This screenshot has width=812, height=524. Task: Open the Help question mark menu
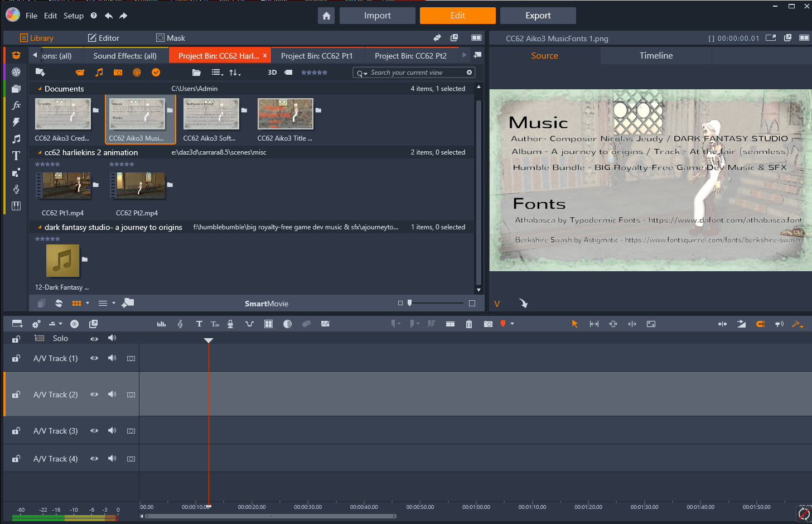(x=94, y=16)
